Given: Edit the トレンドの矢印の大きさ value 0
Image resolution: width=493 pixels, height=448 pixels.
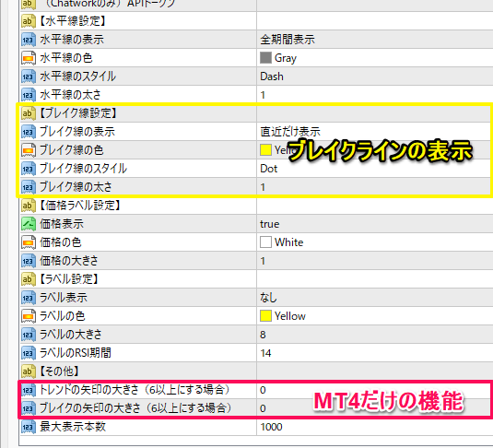Looking at the screenshot, I should point(263,390).
